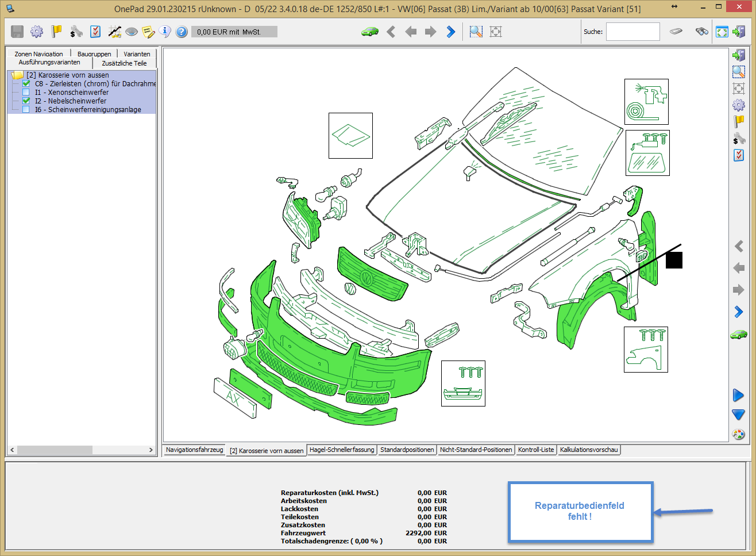Click the save disk icon in top toolbar
This screenshot has height=556, width=756.
[x=17, y=32]
